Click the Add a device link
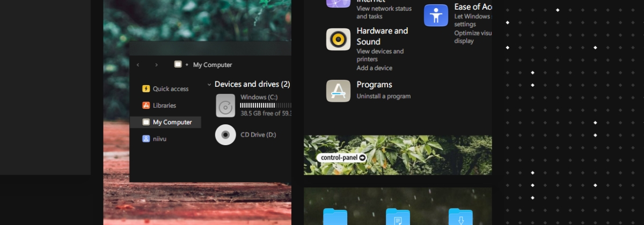This screenshot has width=644, height=225. (x=374, y=68)
